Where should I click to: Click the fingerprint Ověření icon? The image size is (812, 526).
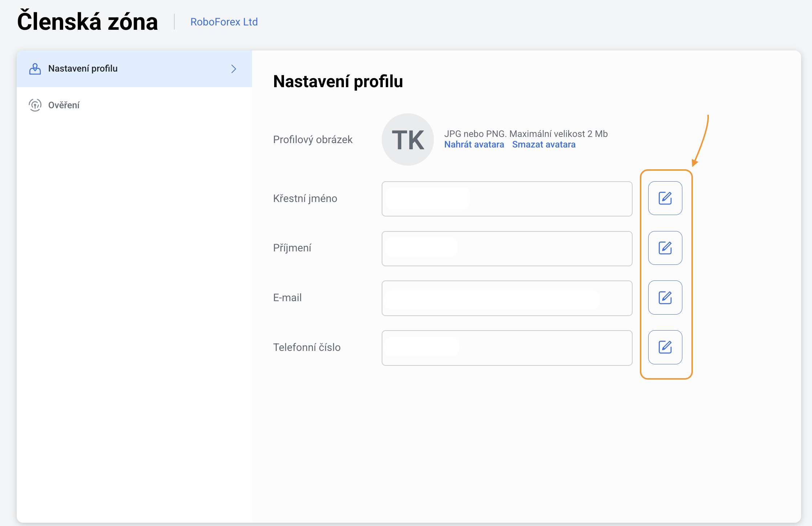point(35,105)
